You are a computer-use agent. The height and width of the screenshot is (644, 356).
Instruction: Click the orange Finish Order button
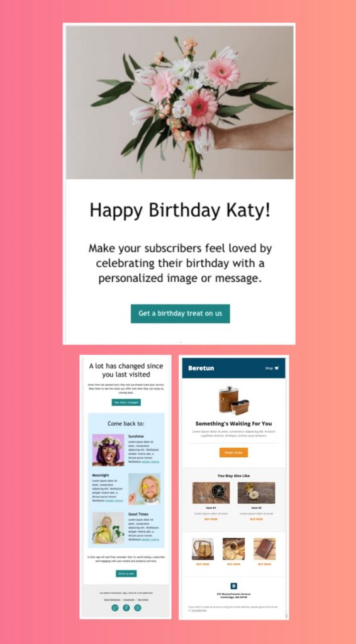[233, 452]
